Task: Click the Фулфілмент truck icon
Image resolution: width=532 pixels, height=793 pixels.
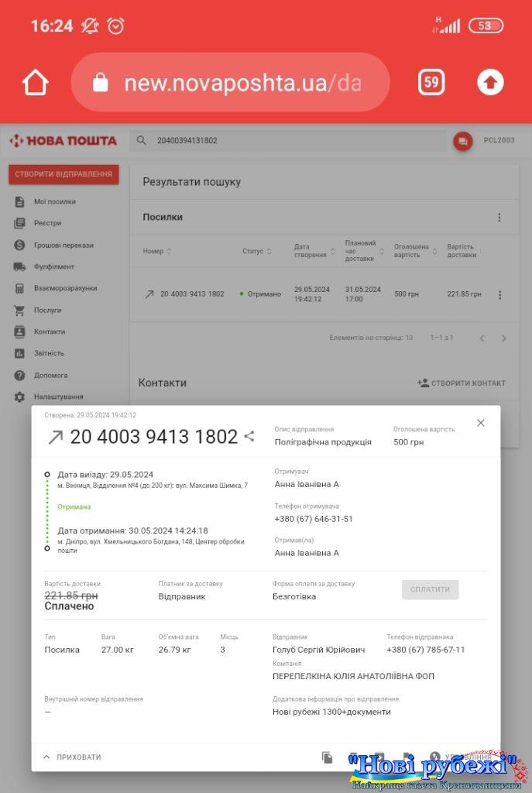Action: 19,266
